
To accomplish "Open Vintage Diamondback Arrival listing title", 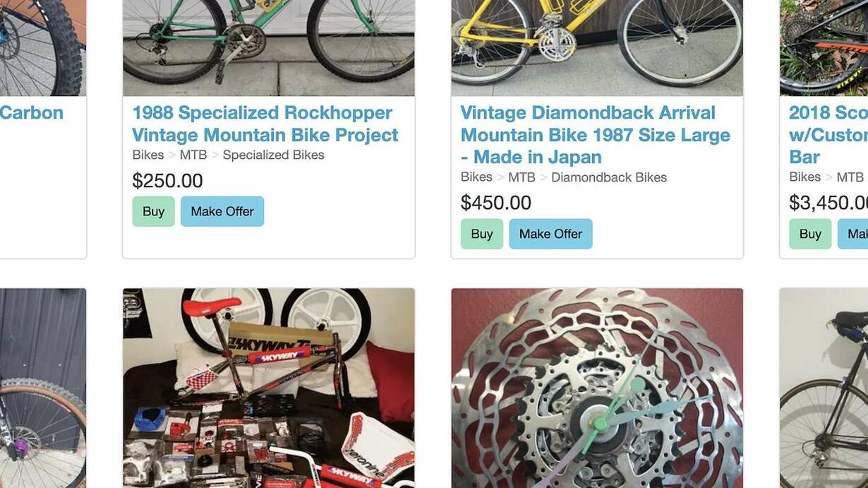I will 596,135.
